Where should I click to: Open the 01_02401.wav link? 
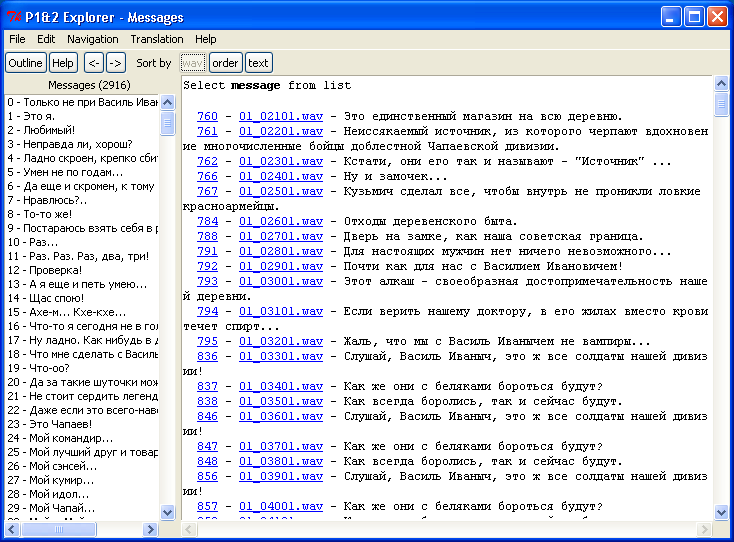click(x=281, y=176)
